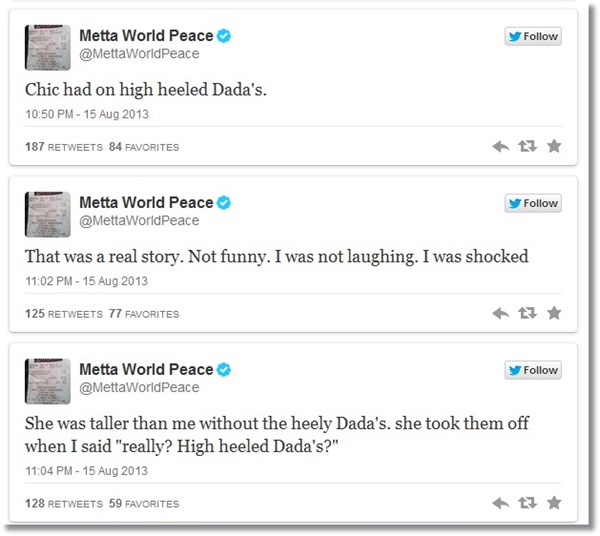Retweet the "Chic had on" tweet
The image size is (600, 536).
click(x=527, y=146)
